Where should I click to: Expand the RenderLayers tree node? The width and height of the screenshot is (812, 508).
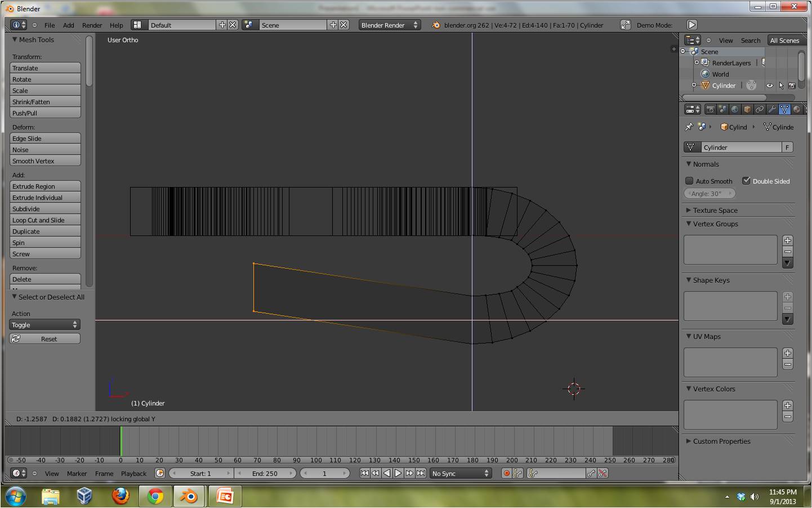pos(697,63)
